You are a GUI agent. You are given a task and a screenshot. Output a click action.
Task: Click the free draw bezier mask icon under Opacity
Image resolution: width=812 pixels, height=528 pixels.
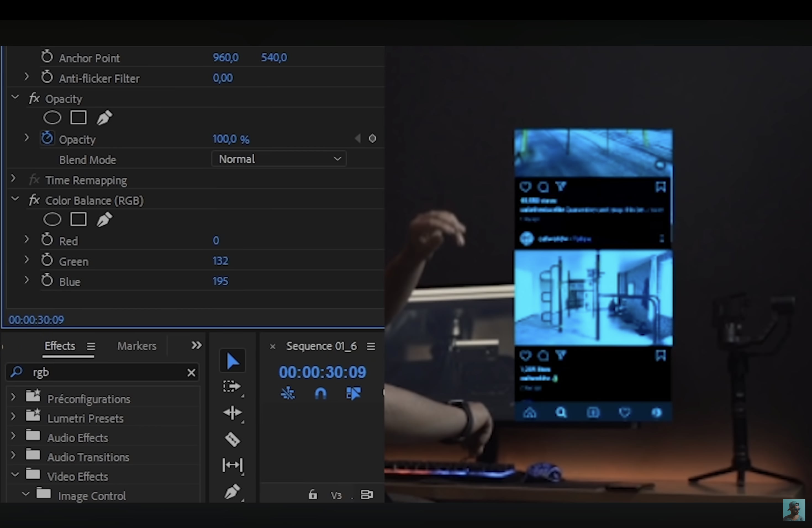coord(104,117)
